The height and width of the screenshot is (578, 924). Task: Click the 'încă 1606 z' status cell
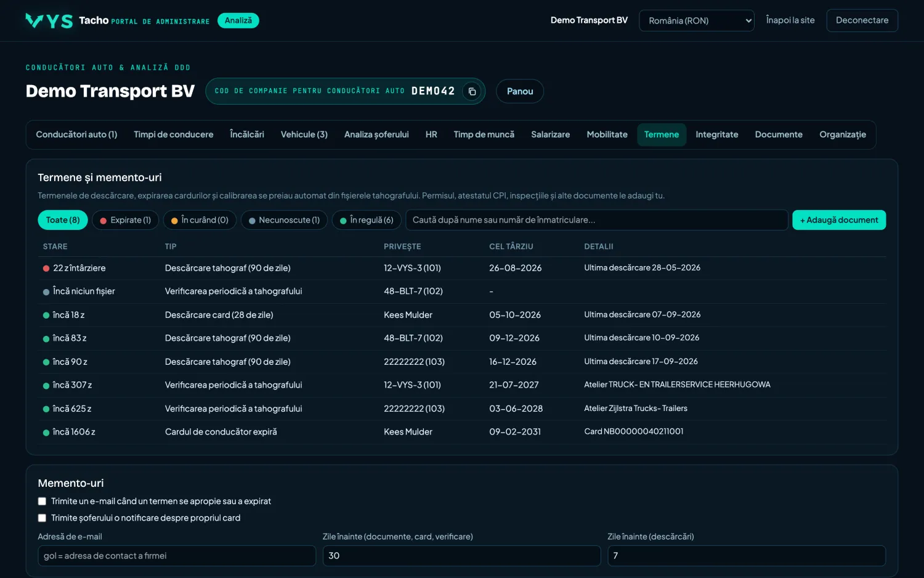(x=69, y=432)
